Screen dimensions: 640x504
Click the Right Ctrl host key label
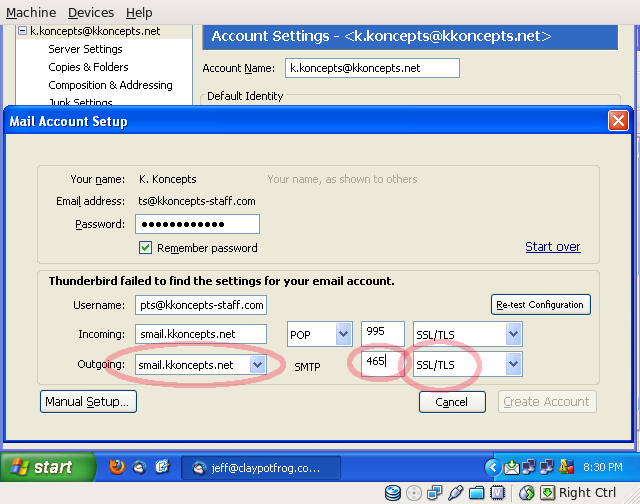pos(587,493)
